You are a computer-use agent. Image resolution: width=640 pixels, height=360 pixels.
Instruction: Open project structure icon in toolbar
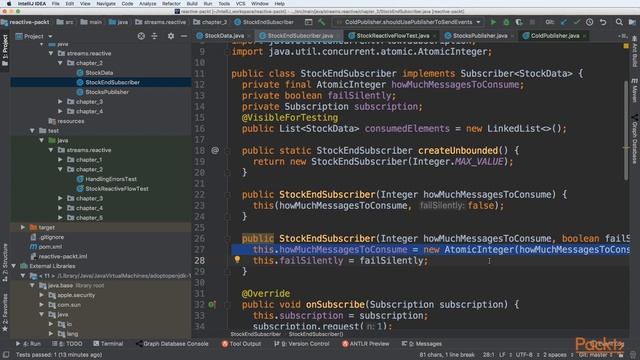632,22
